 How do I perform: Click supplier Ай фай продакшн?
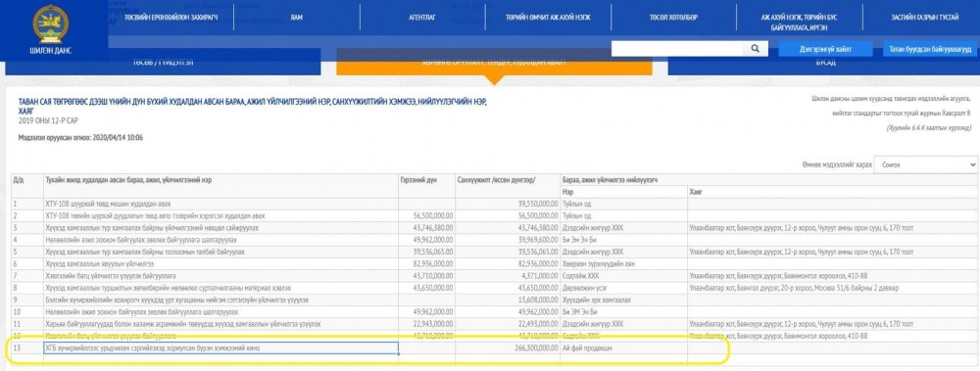[x=586, y=348]
